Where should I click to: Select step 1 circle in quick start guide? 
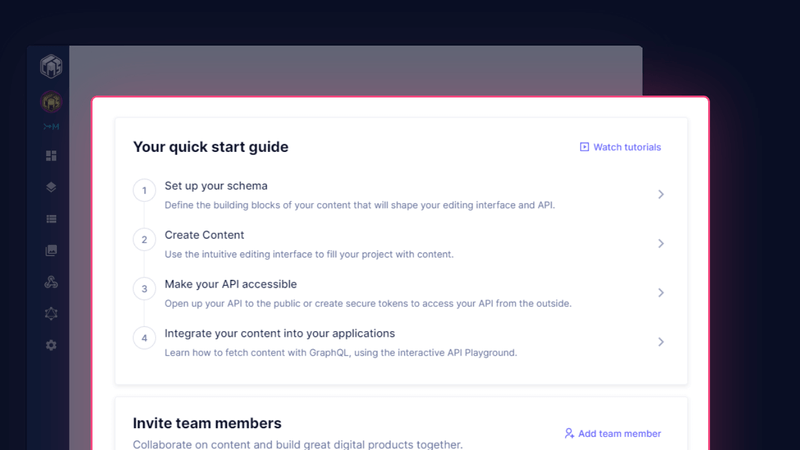pyautogui.click(x=144, y=190)
